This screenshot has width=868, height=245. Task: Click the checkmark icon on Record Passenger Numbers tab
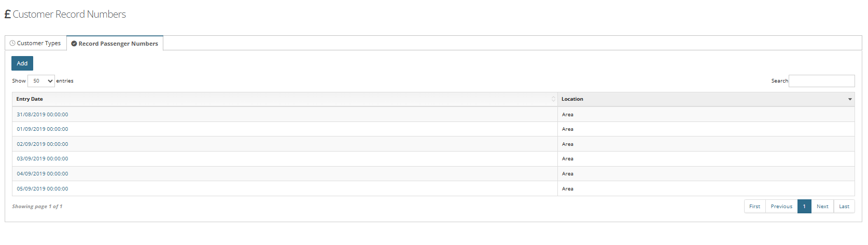pyautogui.click(x=74, y=44)
